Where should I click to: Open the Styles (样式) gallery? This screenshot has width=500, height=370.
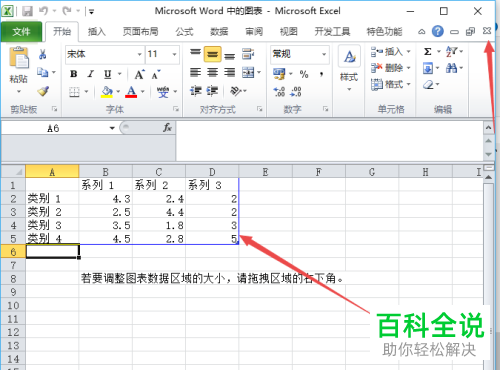coord(349,69)
